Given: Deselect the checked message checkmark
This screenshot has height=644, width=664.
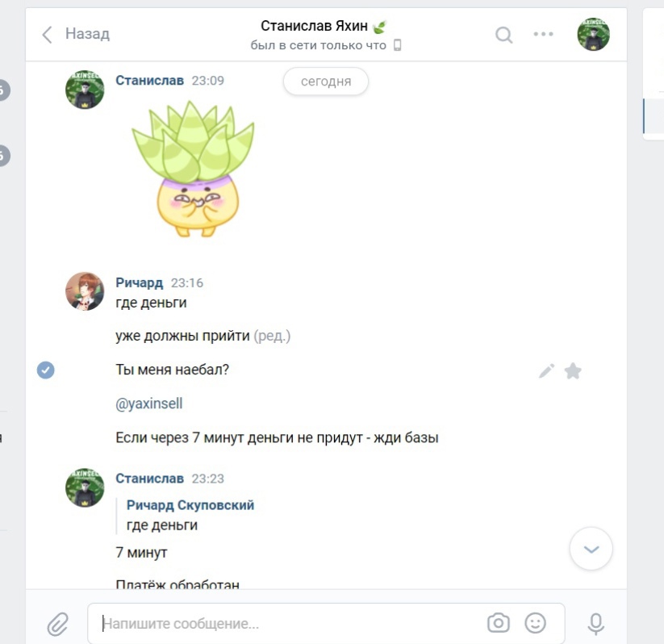Looking at the screenshot, I should point(45,370).
